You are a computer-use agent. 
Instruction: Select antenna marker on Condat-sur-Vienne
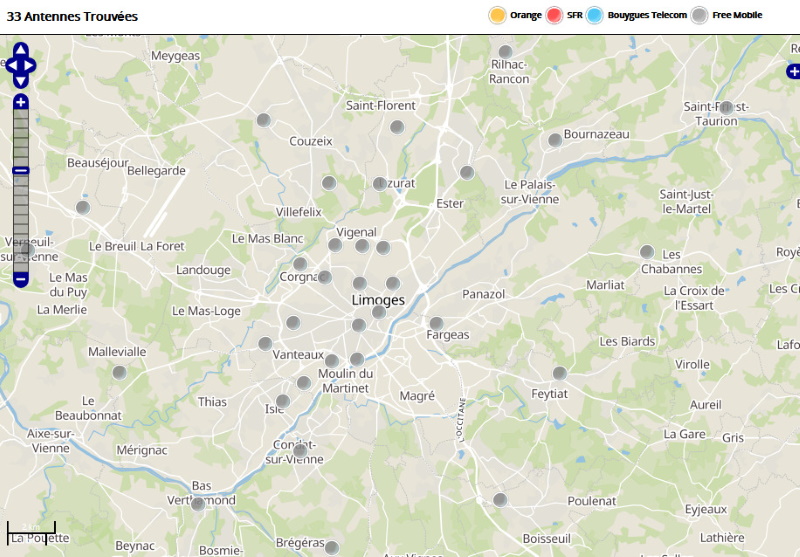(300, 450)
